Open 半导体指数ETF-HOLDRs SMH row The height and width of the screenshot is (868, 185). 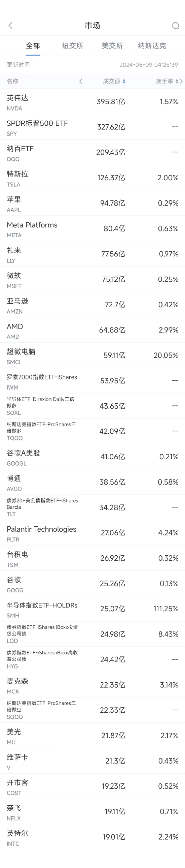92,609
